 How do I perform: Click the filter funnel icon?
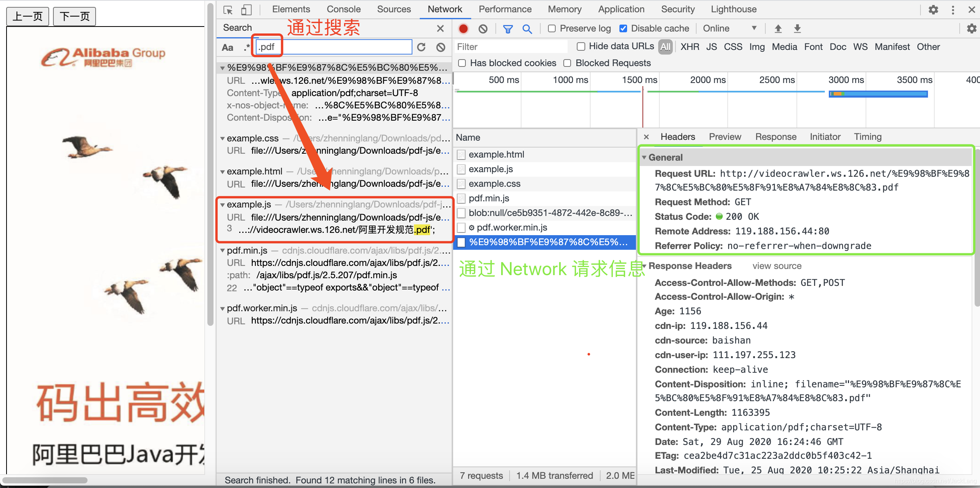click(x=509, y=29)
